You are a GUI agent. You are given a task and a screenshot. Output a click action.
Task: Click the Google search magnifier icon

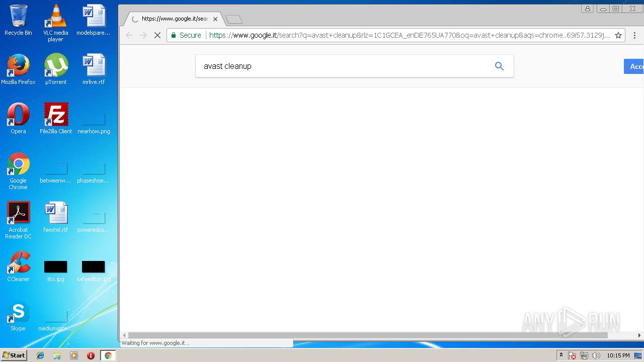coord(499,66)
